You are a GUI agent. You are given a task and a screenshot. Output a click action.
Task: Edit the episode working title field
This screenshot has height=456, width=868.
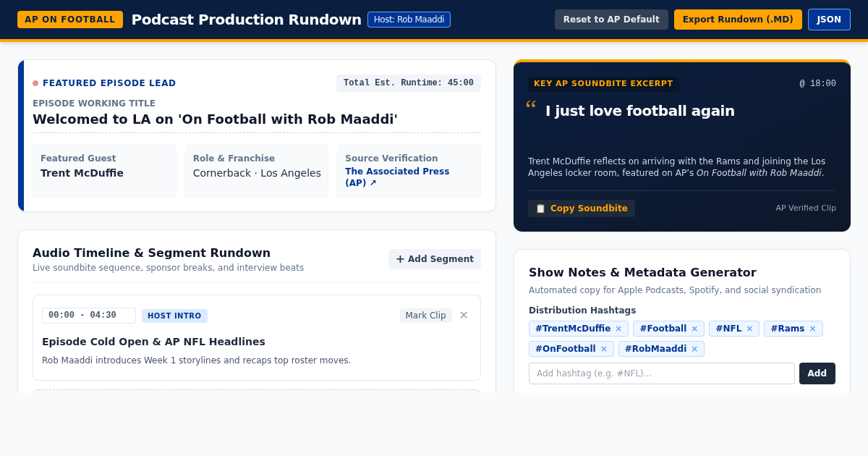click(x=257, y=119)
